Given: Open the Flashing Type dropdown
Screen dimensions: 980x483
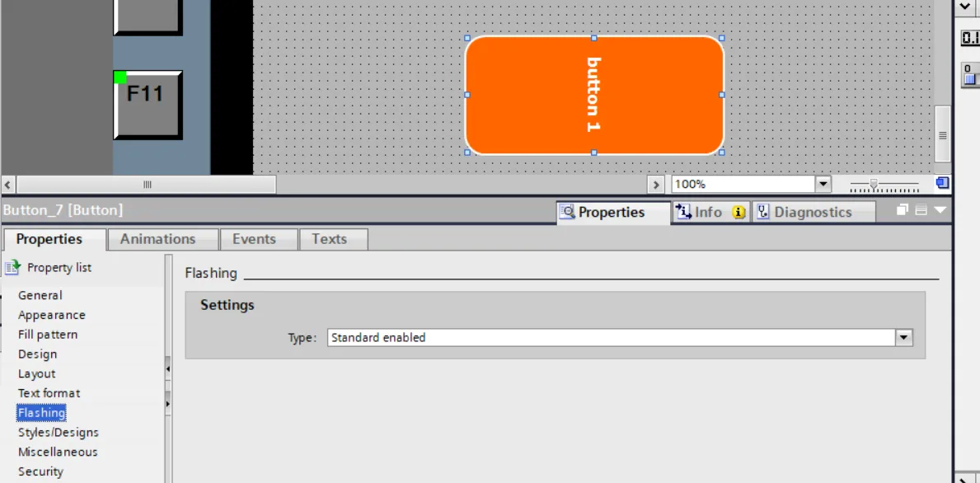Looking at the screenshot, I should (904, 337).
